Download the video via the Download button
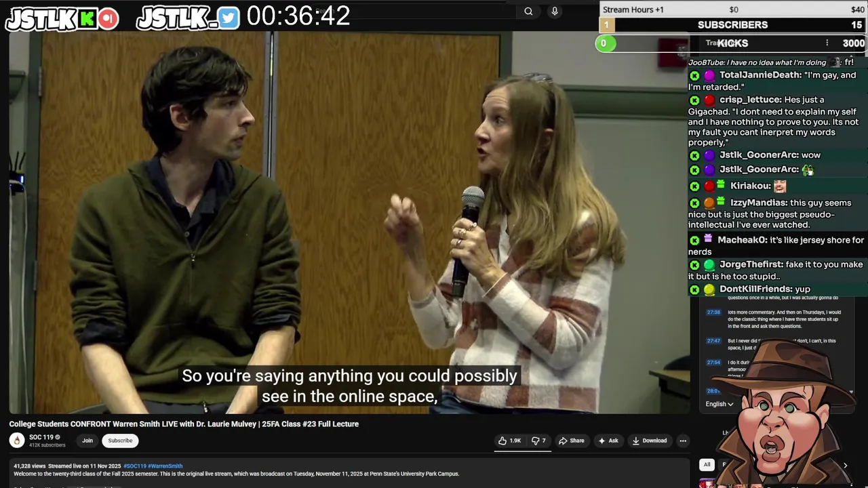 [x=649, y=441]
